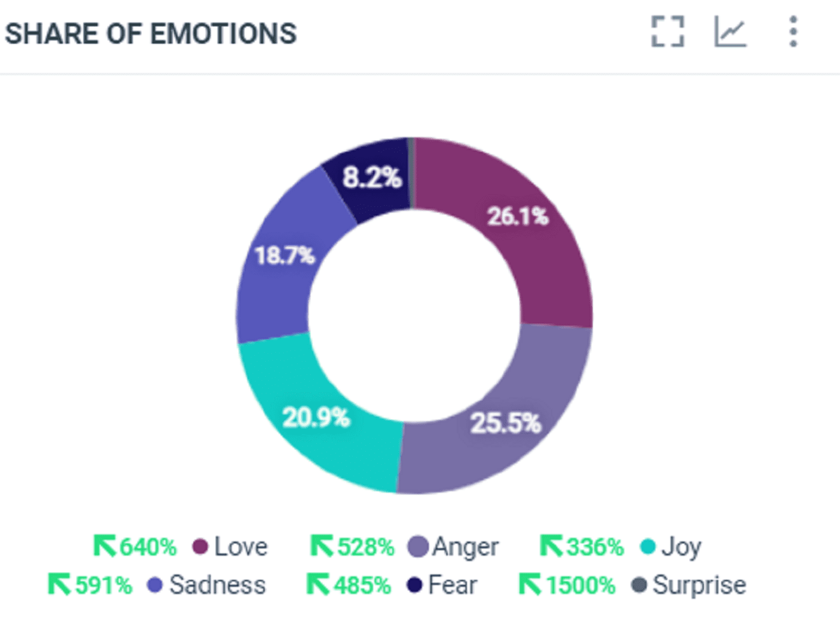The height and width of the screenshot is (625, 840).
Task: Expand the chart to fullscreen
Action: (x=667, y=32)
